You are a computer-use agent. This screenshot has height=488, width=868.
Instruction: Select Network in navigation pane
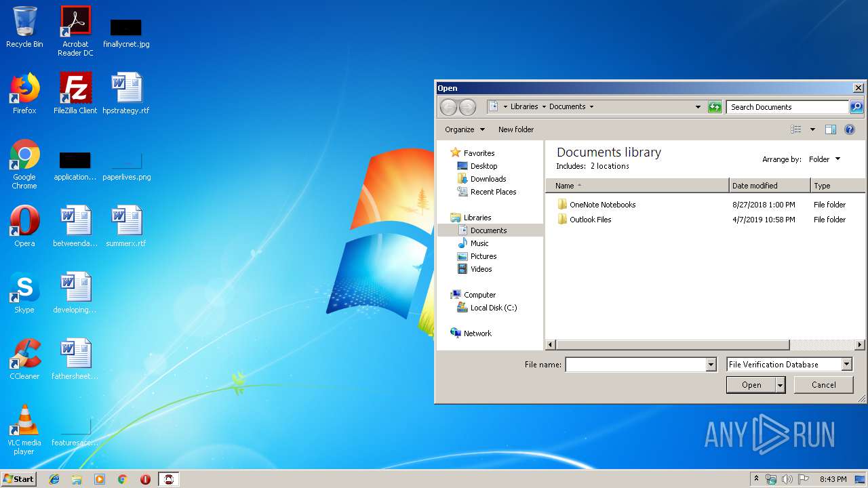coord(477,333)
